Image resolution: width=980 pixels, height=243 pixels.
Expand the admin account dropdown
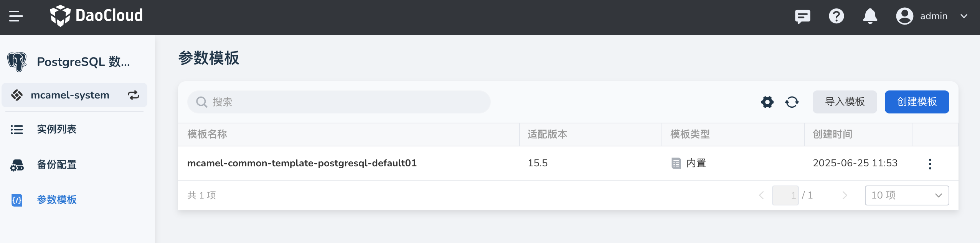point(965,16)
